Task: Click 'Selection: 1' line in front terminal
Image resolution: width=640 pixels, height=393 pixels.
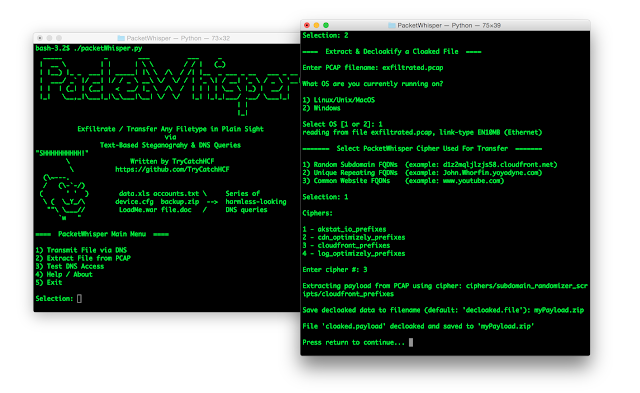Action: click(x=325, y=197)
